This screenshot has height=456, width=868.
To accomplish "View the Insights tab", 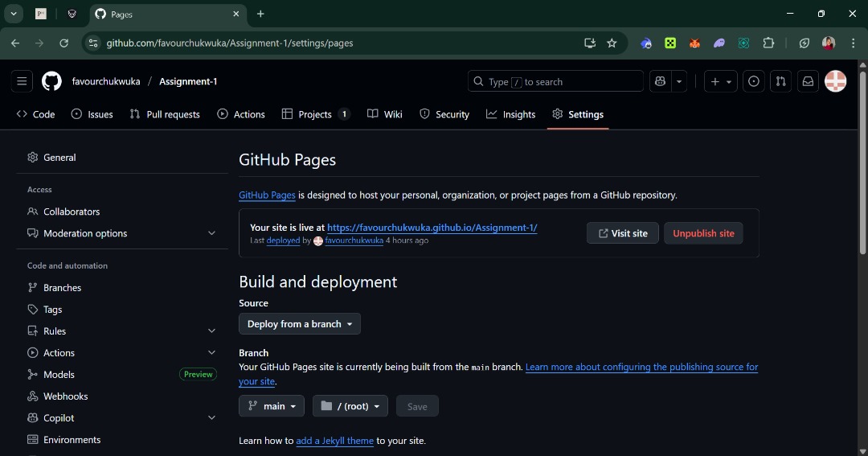I will click(511, 114).
